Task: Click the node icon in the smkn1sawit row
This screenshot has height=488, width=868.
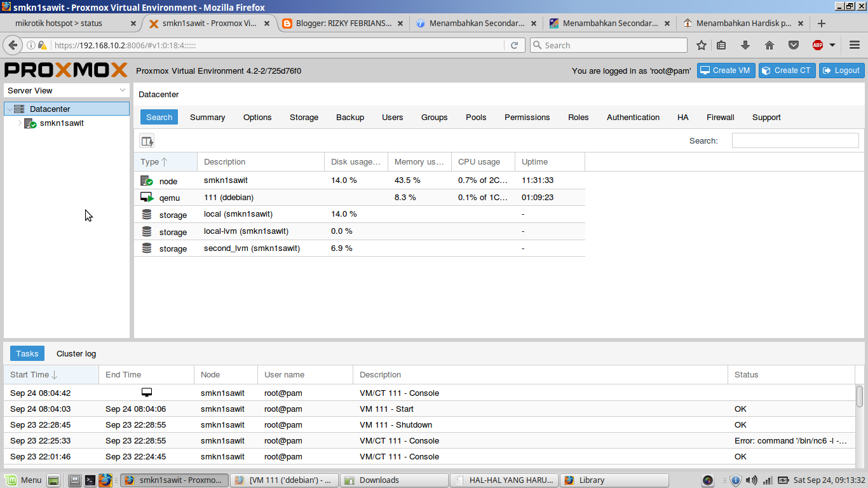Action: pyautogui.click(x=147, y=180)
